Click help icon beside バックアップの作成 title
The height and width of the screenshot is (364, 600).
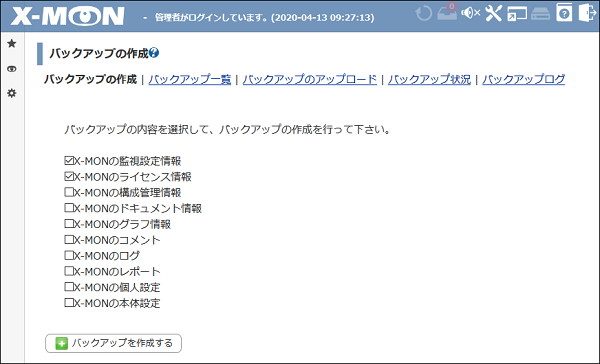[154, 52]
